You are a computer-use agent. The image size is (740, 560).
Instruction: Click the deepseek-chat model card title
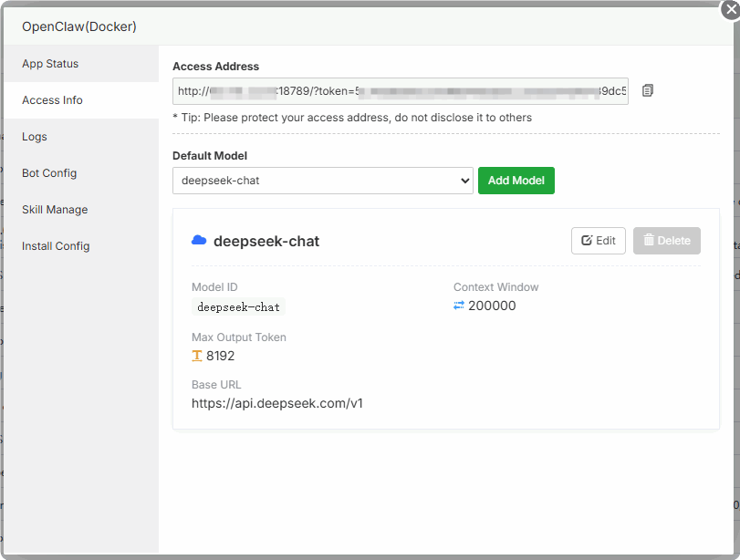(x=266, y=242)
